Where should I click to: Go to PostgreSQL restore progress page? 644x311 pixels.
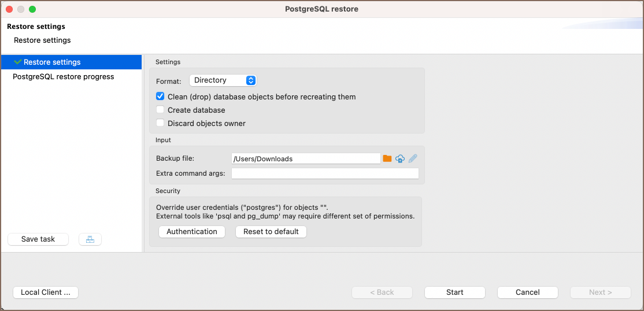tap(64, 76)
